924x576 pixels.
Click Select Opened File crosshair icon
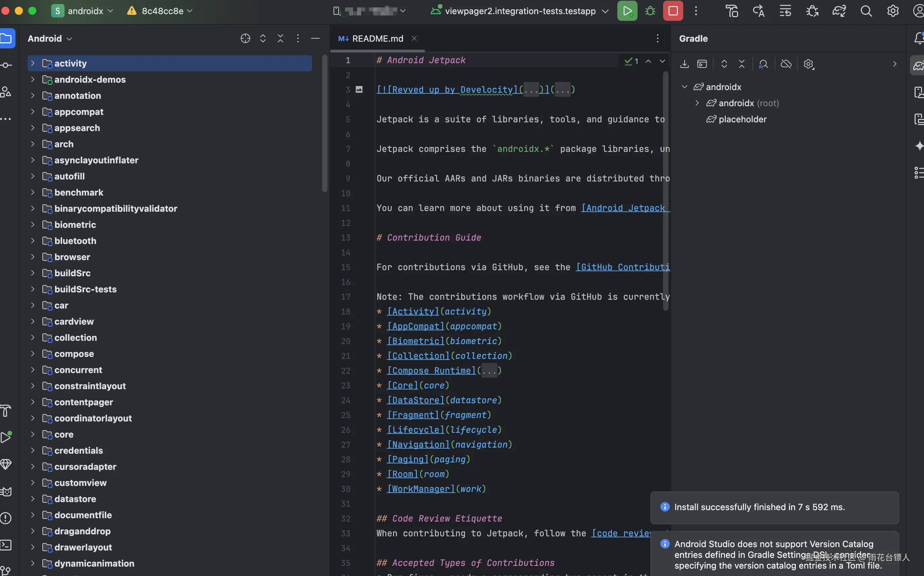(x=245, y=38)
